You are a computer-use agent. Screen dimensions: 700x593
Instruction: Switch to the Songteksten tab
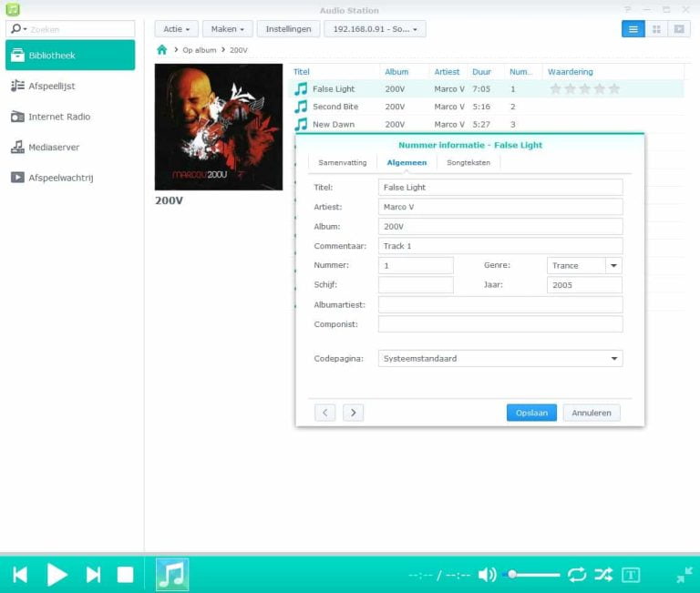[468, 162]
